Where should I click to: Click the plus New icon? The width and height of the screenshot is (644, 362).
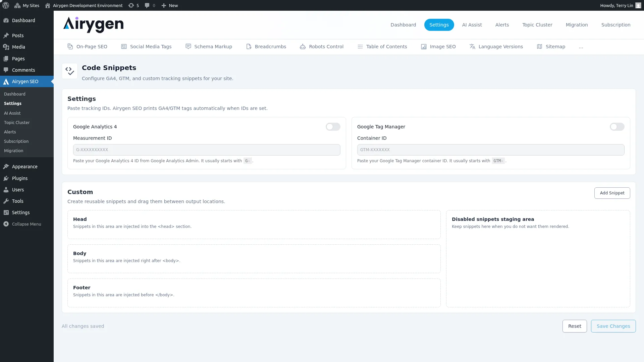(164, 5)
